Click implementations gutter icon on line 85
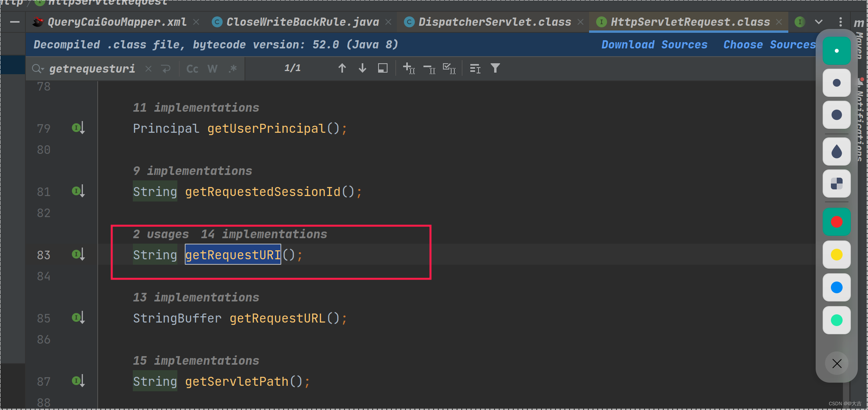 [78, 318]
